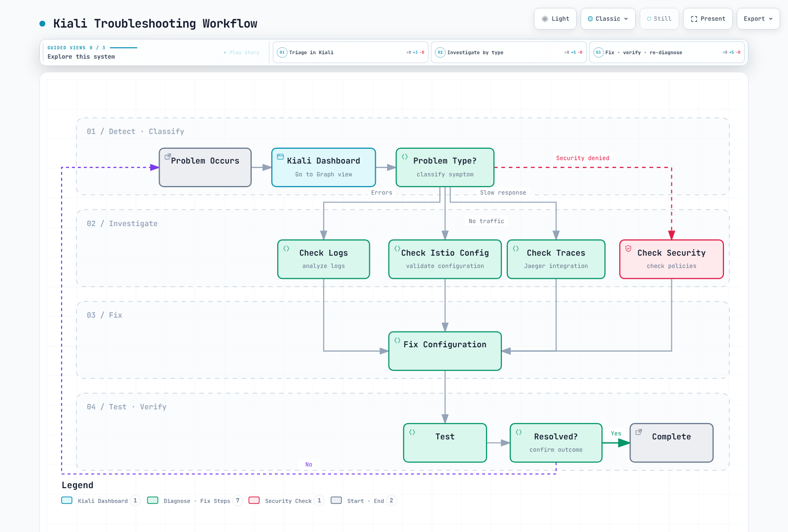Click the "02 / Investigate" lane label

(x=122, y=224)
